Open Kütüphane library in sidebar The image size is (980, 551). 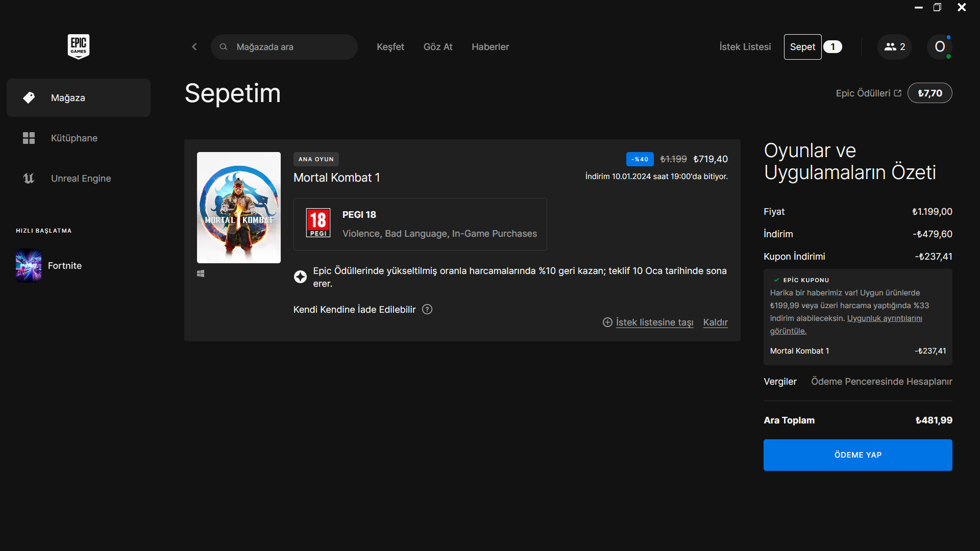click(74, 138)
